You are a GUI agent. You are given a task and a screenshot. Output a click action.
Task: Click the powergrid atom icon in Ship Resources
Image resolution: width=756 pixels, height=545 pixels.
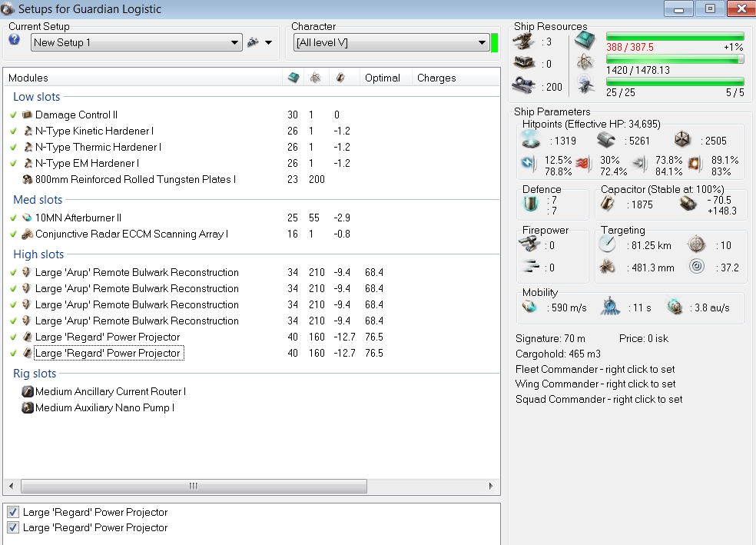click(585, 61)
